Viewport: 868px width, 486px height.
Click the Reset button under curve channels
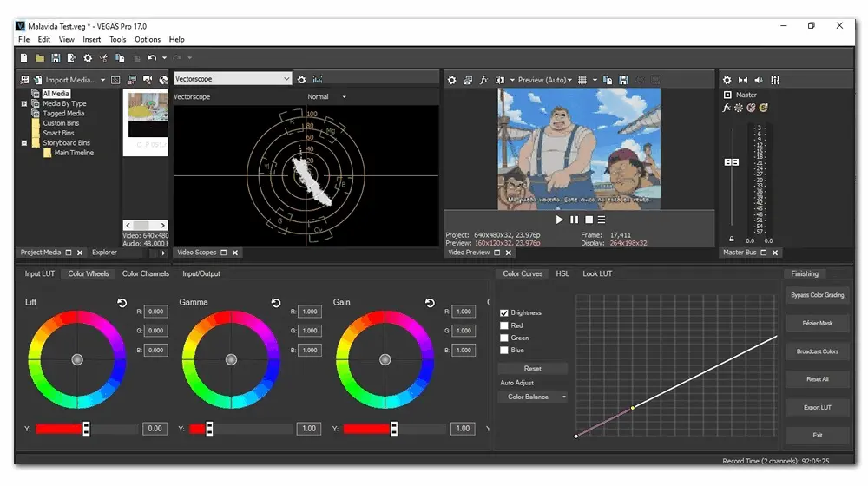533,369
